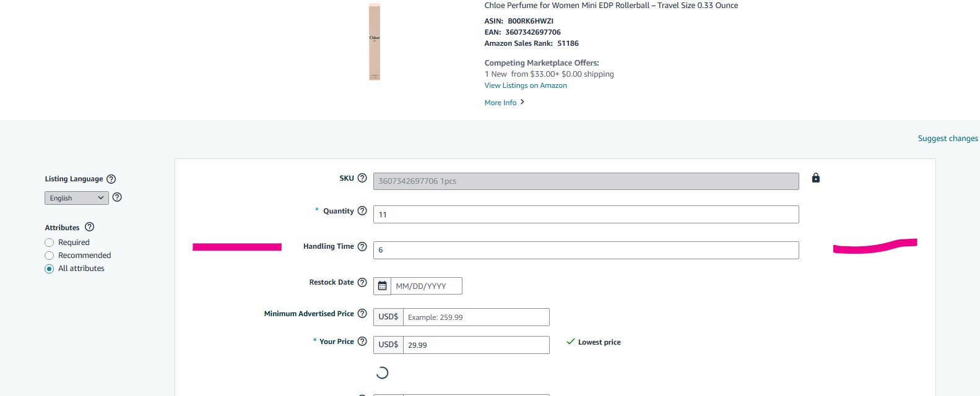Click the USD$ label of Minimum Advertised Price

[389, 317]
